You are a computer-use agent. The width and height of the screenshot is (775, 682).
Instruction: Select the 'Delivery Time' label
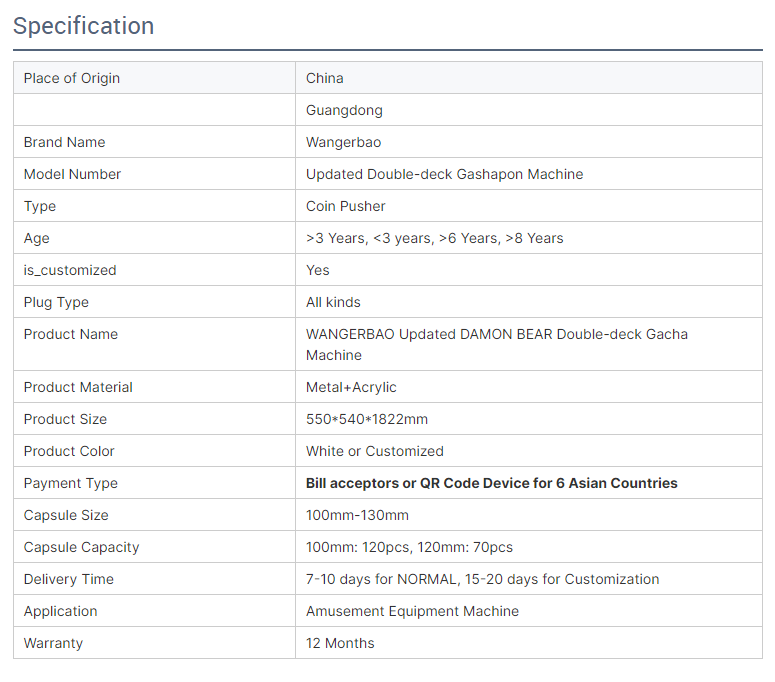69,579
